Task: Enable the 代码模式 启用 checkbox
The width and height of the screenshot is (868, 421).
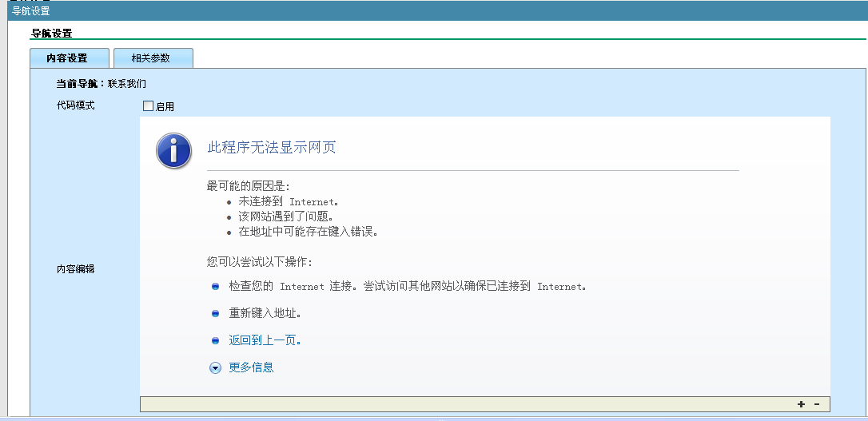Action: [148, 106]
